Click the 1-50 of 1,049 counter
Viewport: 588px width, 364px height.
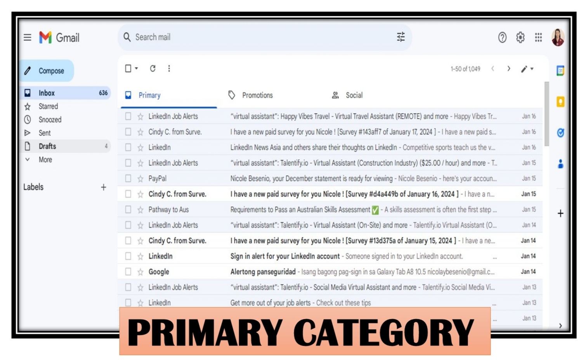click(x=465, y=69)
